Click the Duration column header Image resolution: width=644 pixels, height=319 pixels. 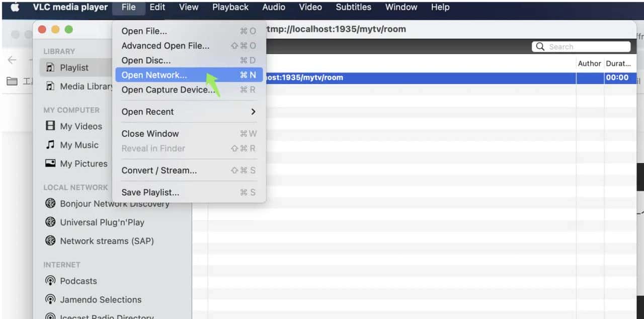pyautogui.click(x=618, y=63)
